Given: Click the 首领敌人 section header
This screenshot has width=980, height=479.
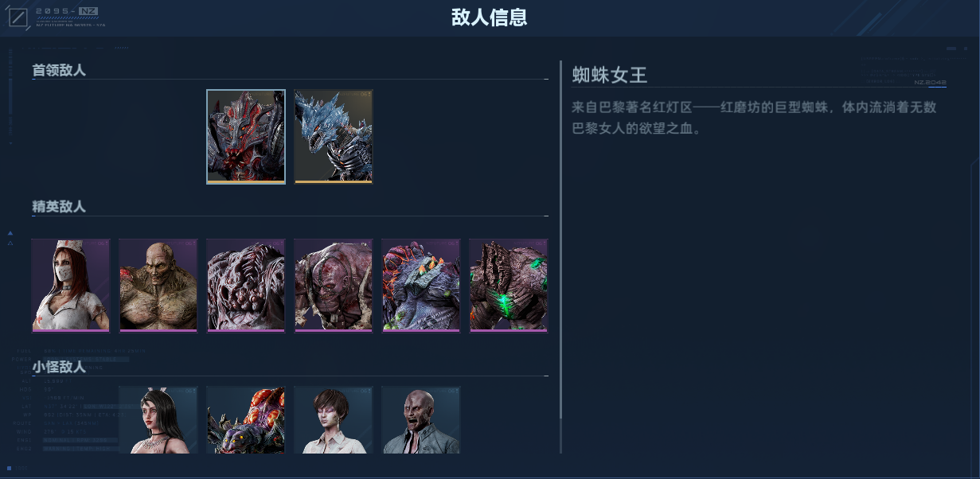Looking at the screenshot, I should pos(59,70).
